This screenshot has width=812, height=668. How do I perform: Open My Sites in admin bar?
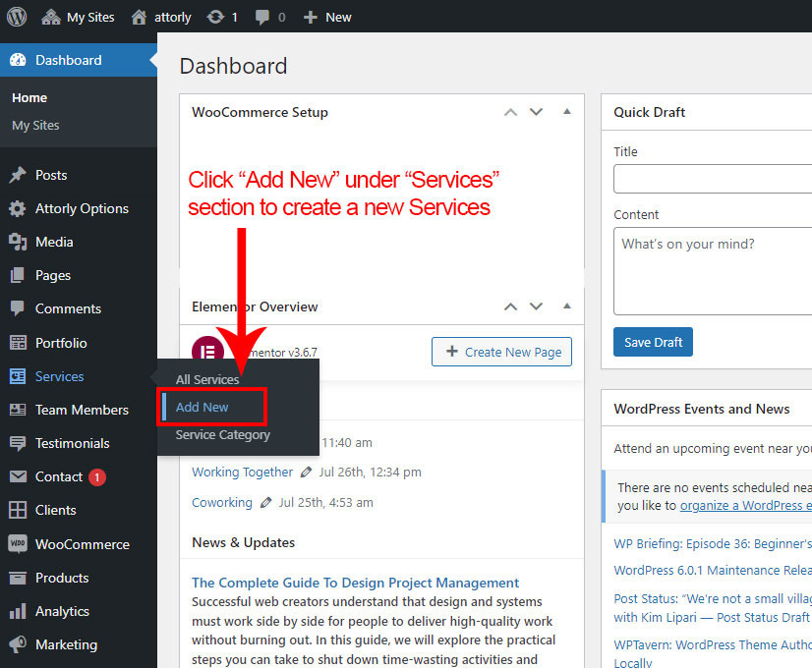[79, 17]
